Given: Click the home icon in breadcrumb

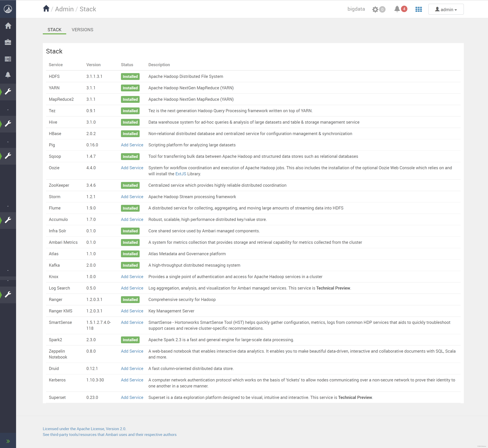Looking at the screenshot, I should point(46,9).
